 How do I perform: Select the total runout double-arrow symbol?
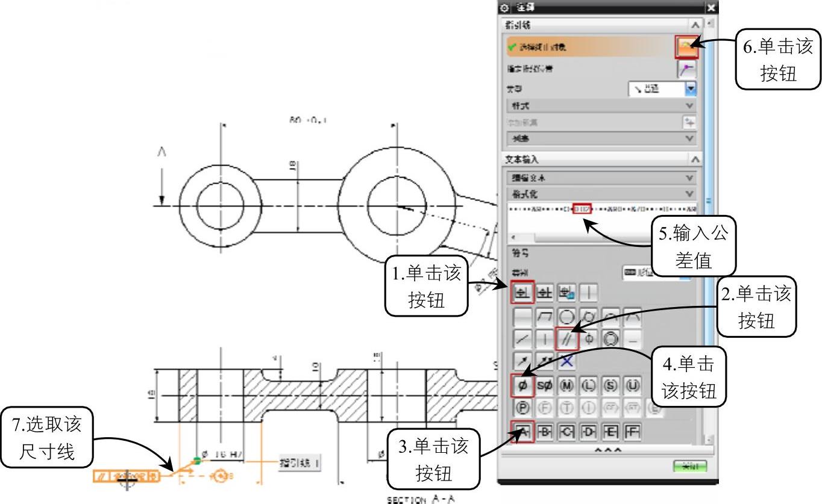(545, 361)
